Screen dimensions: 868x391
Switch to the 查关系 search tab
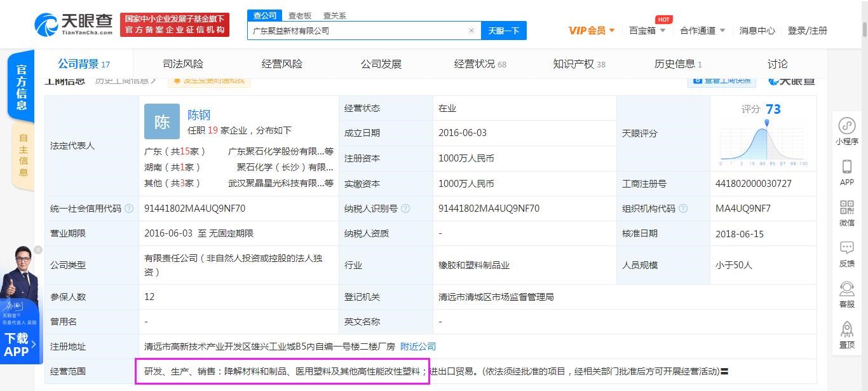334,15
